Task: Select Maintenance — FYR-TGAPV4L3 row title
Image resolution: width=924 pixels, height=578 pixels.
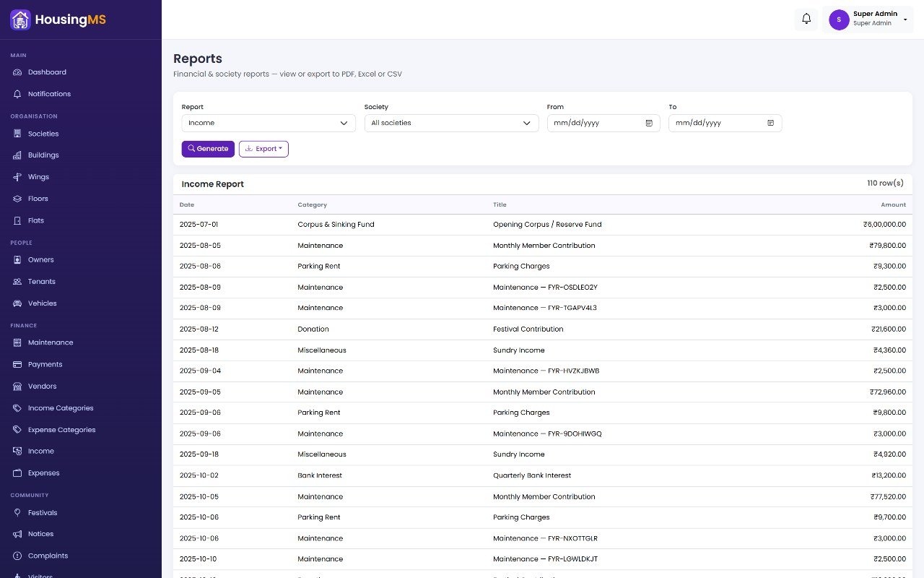Action: [x=545, y=309]
